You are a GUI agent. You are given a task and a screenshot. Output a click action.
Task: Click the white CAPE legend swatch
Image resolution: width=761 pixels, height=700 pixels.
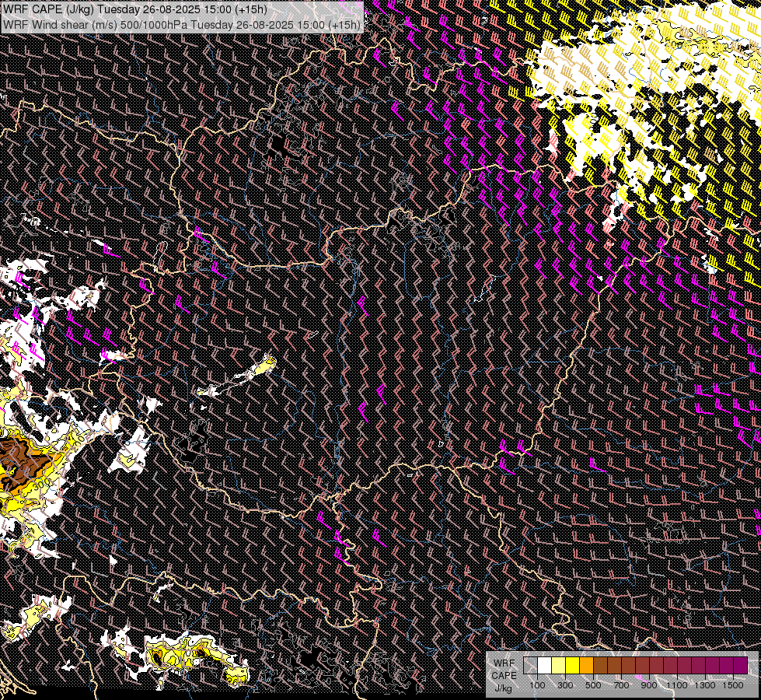tap(545, 666)
